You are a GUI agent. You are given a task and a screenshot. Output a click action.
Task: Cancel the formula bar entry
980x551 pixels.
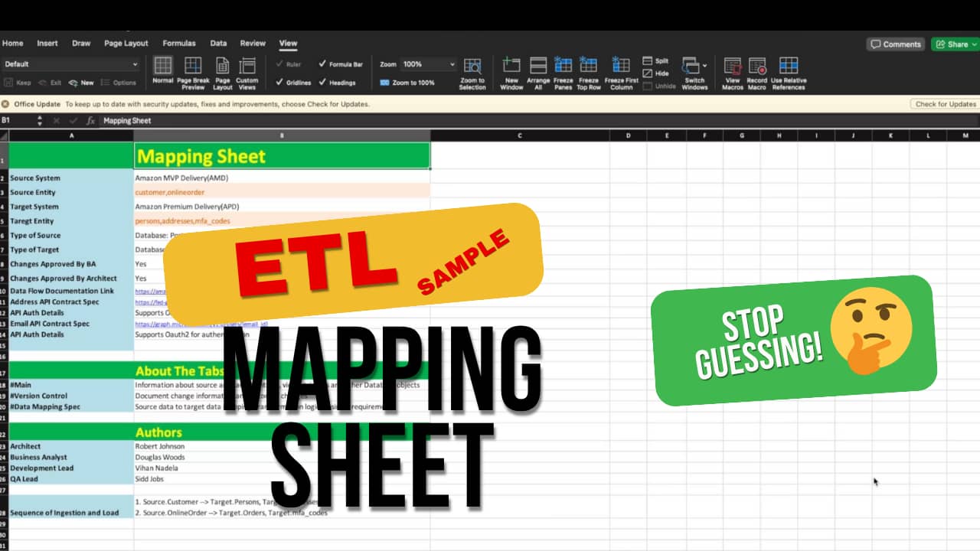tap(56, 121)
